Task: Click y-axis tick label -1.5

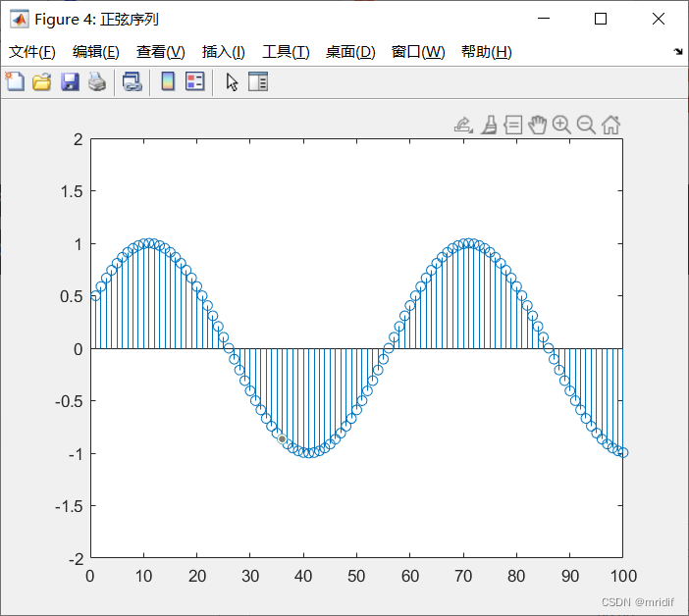Action: point(69,507)
